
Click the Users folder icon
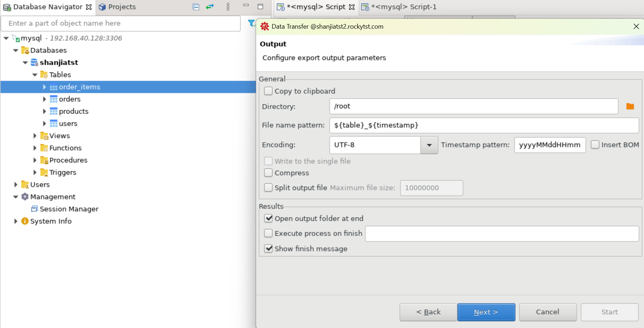[x=25, y=185]
